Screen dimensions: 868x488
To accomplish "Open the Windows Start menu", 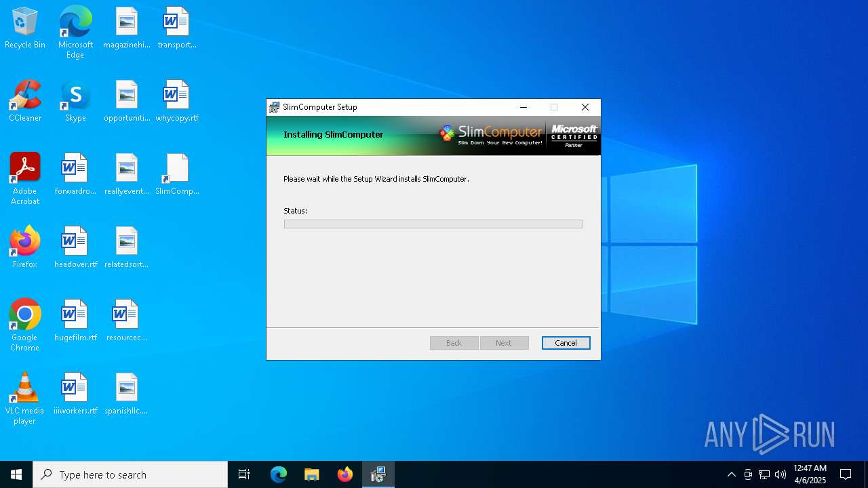I will pyautogui.click(x=16, y=474).
